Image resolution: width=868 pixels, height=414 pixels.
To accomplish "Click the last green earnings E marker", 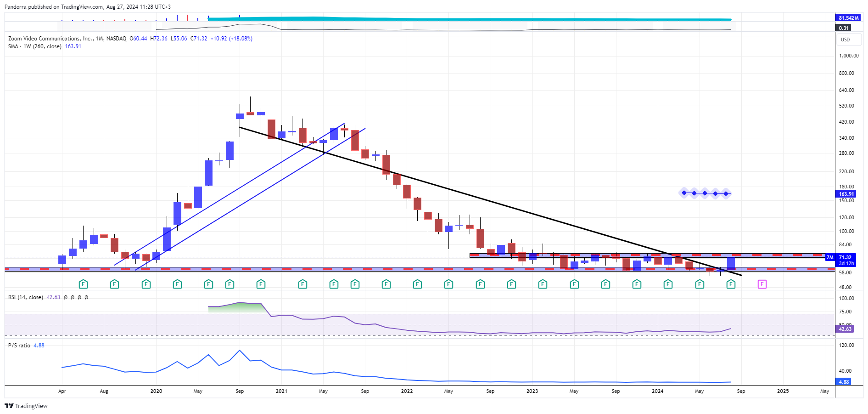I will click(x=731, y=284).
